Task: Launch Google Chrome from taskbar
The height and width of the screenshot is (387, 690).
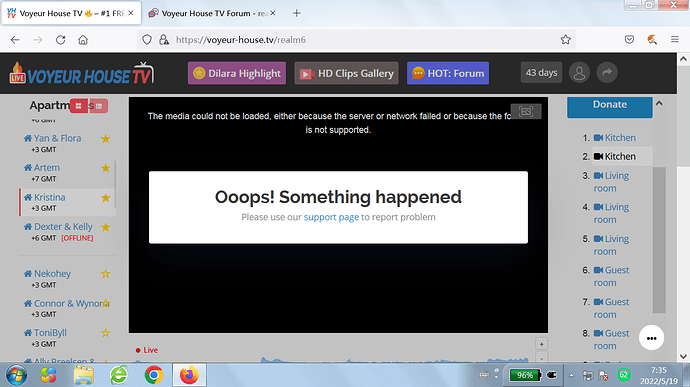Action: click(154, 375)
